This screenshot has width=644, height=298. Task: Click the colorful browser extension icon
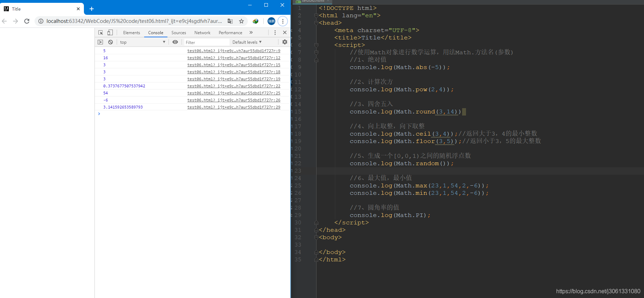coord(256,21)
